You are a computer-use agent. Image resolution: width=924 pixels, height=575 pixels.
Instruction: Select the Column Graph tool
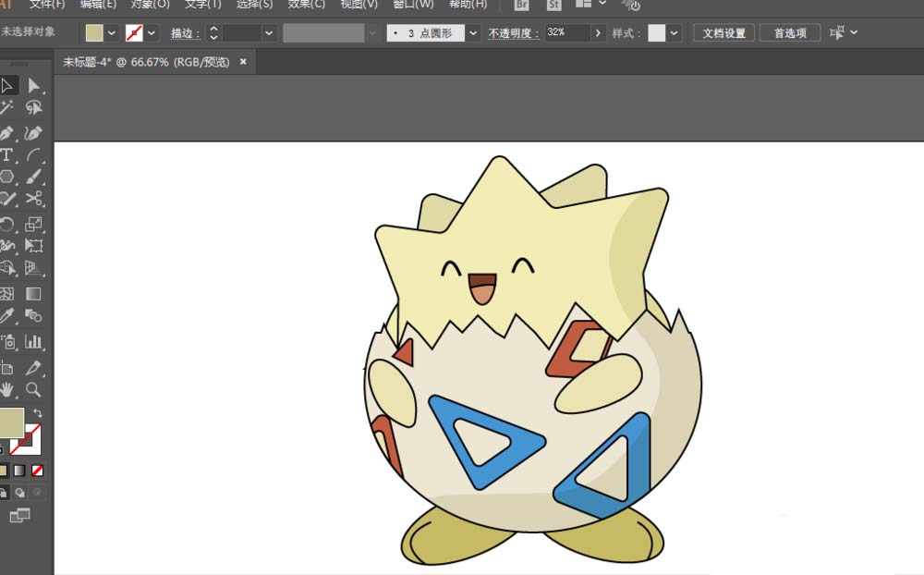point(33,342)
